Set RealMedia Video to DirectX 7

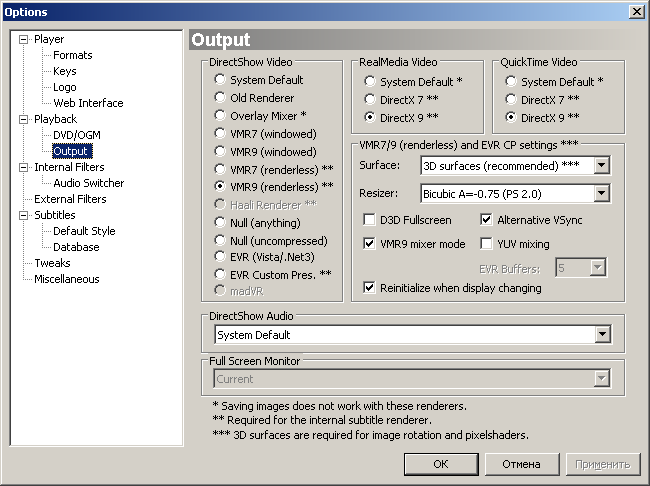[x=371, y=99]
